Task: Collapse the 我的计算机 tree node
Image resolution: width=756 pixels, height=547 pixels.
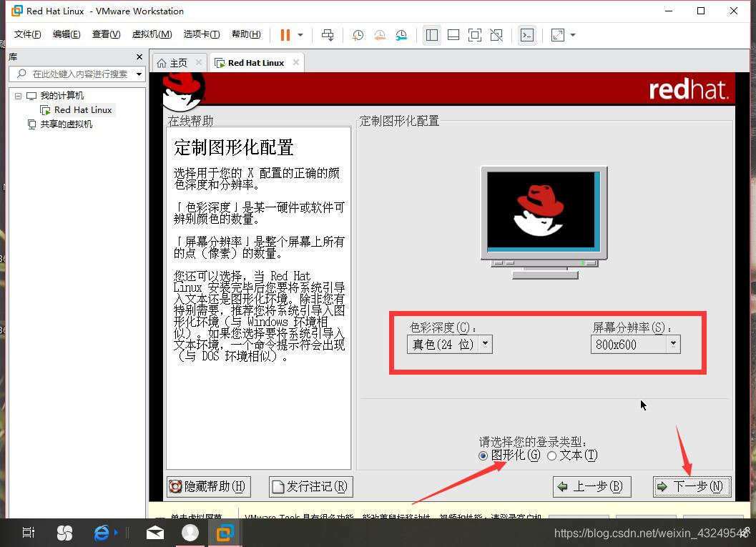Action: pos(18,96)
